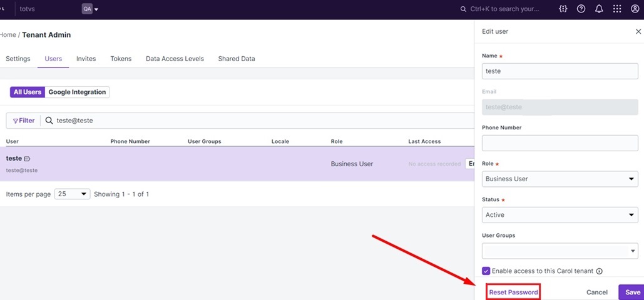Expand the User Groups dropdown

[560, 251]
